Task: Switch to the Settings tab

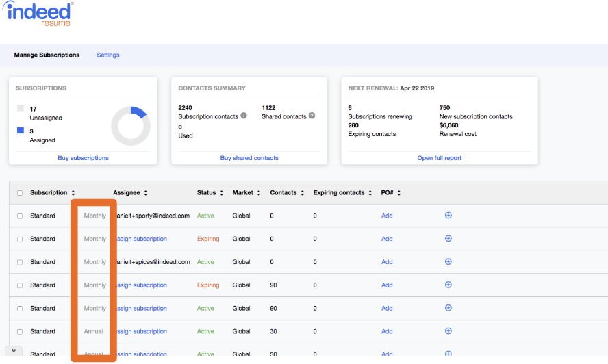Action: (x=108, y=55)
